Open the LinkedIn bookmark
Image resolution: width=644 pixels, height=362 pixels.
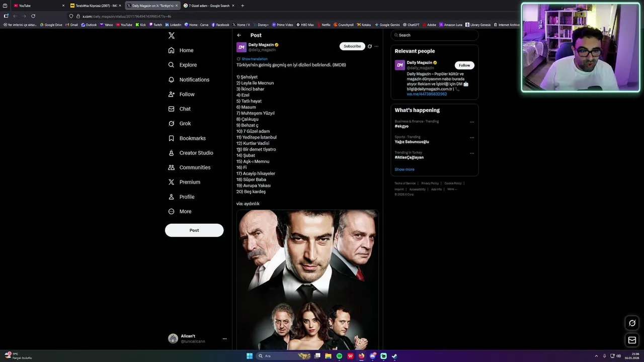pyautogui.click(x=174, y=25)
